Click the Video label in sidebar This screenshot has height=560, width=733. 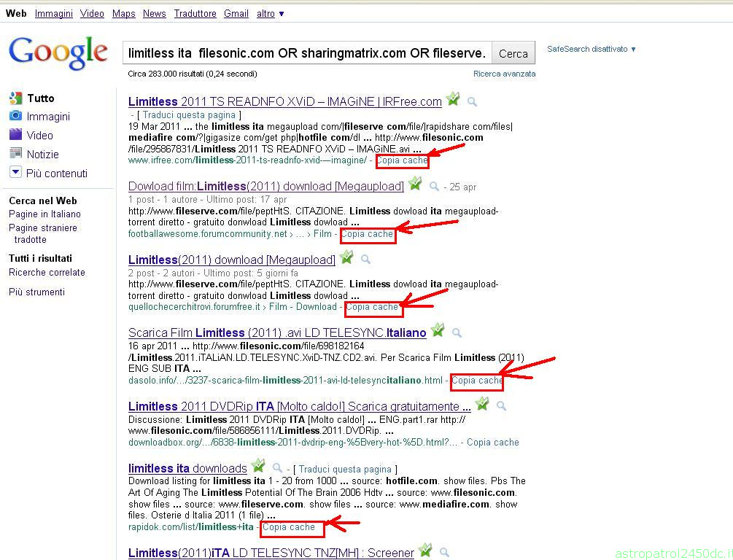coord(39,135)
